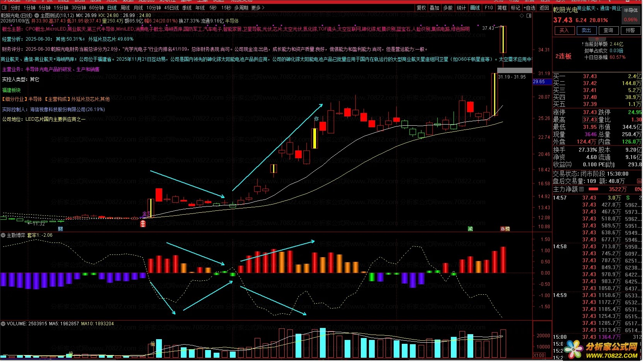
Task: Click the 2连板 consecutive limit-up label
Action: coord(563,56)
